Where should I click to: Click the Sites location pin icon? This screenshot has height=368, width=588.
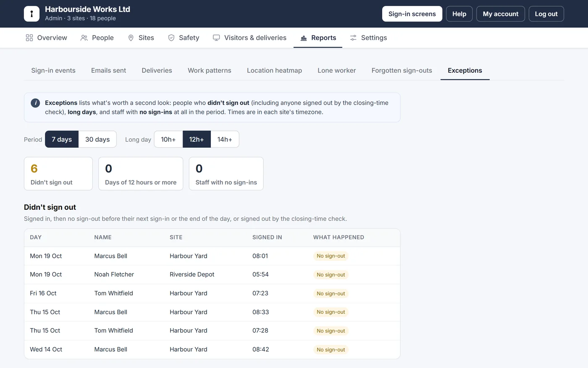[131, 38]
